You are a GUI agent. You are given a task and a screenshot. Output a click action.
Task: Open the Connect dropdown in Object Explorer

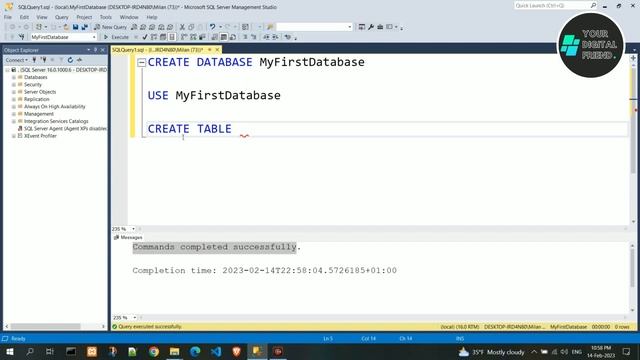point(16,60)
